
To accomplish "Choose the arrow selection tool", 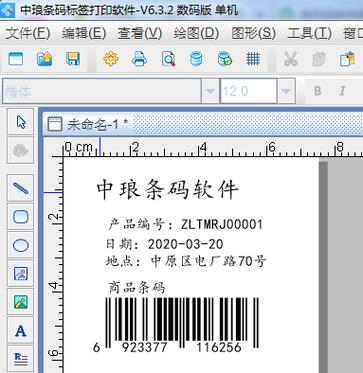I will 21,122.
